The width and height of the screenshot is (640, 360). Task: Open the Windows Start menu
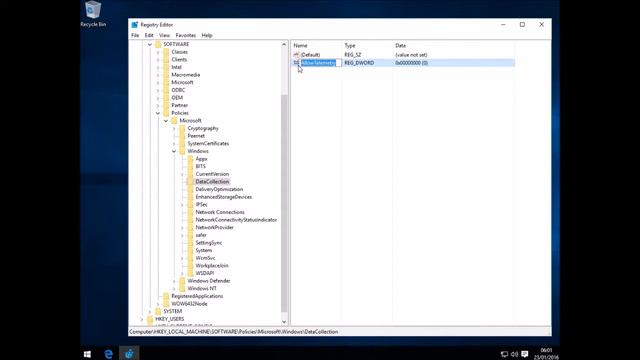coord(87,354)
